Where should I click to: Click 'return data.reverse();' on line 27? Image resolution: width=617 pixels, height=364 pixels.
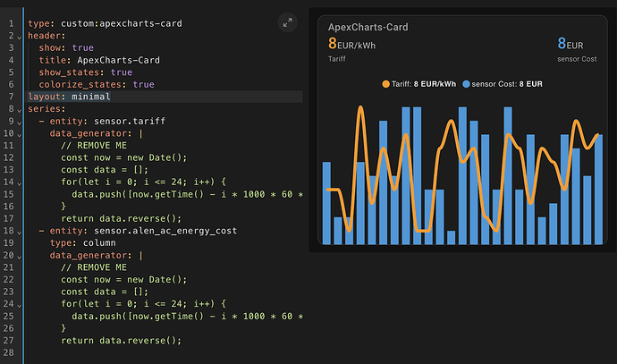[122, 341]
